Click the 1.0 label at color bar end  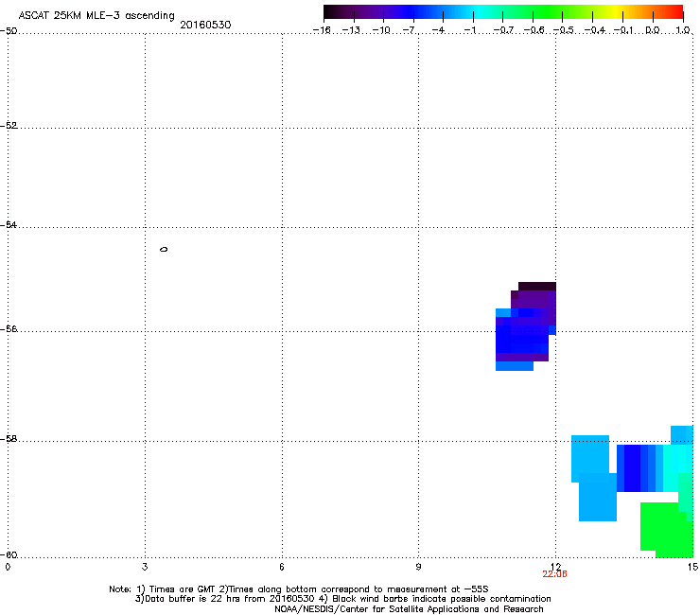point(683,30)
